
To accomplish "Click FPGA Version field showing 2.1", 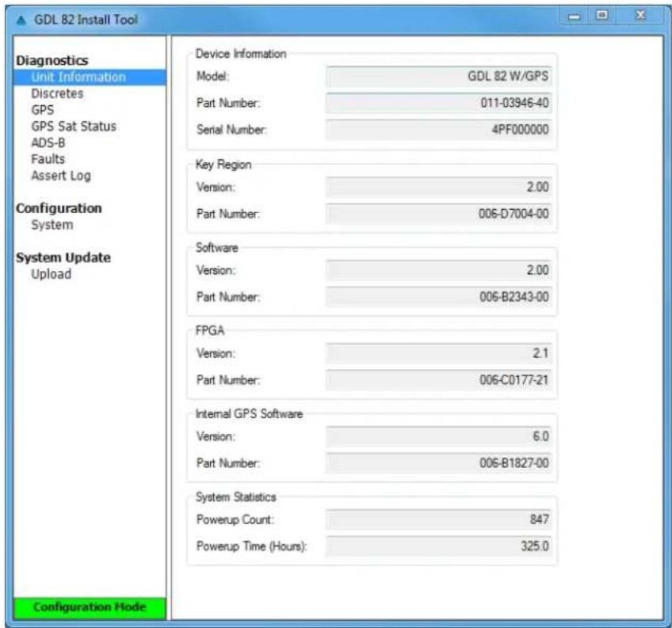I will click(x=439, y=353).
